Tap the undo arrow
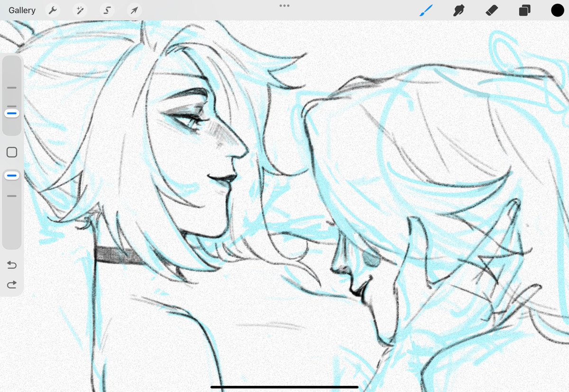 11,265
